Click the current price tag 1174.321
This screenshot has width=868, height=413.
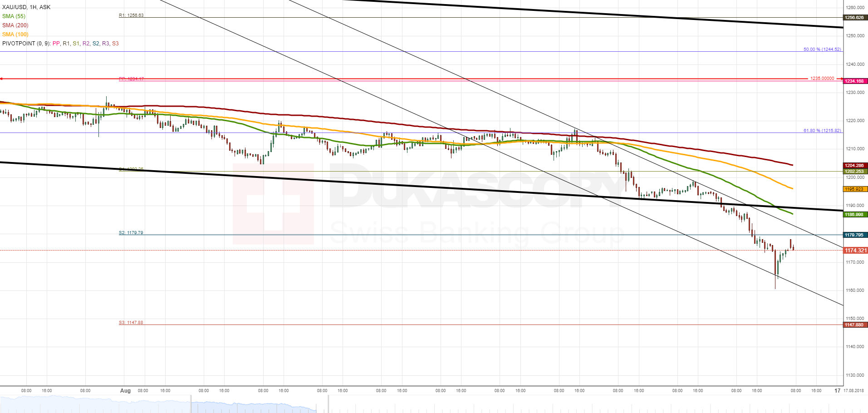[856, 251]
